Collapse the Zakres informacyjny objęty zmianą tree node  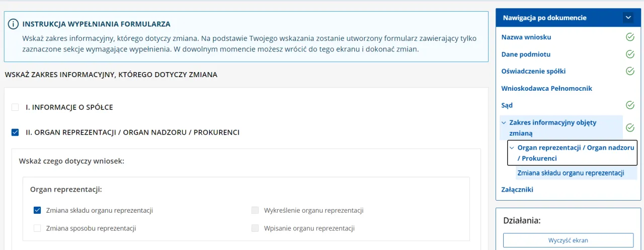coord(504,122)
